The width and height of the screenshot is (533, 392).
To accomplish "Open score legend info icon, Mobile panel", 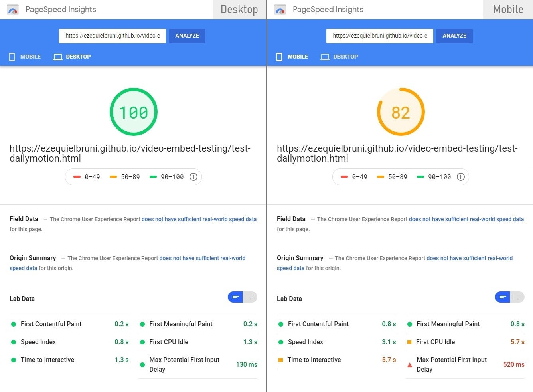I will click(461, 177).
